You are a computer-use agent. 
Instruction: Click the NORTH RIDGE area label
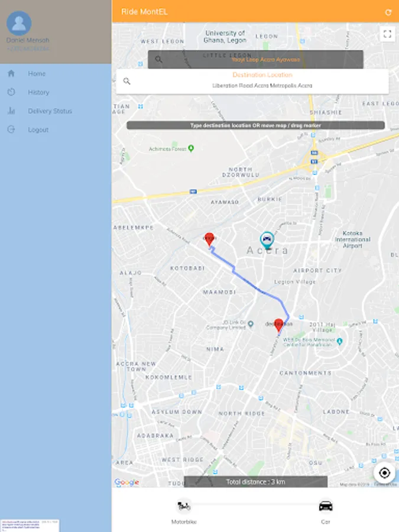(x=242, y=413)
